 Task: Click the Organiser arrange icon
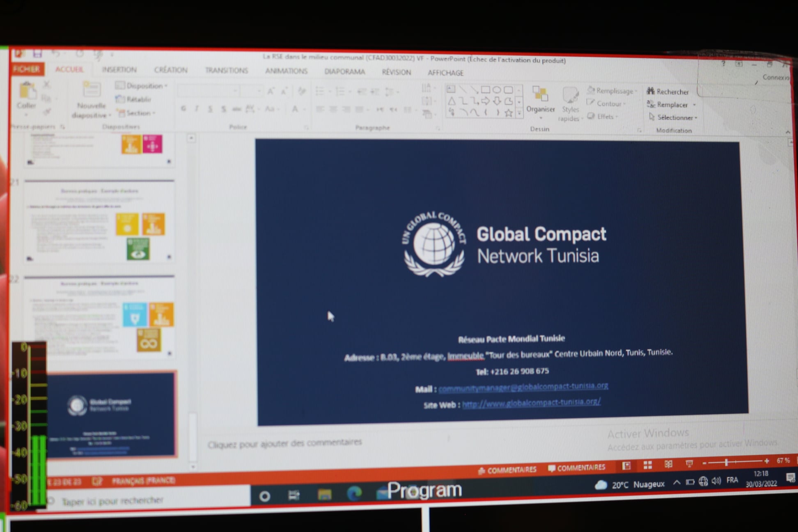tap(540, 94)
